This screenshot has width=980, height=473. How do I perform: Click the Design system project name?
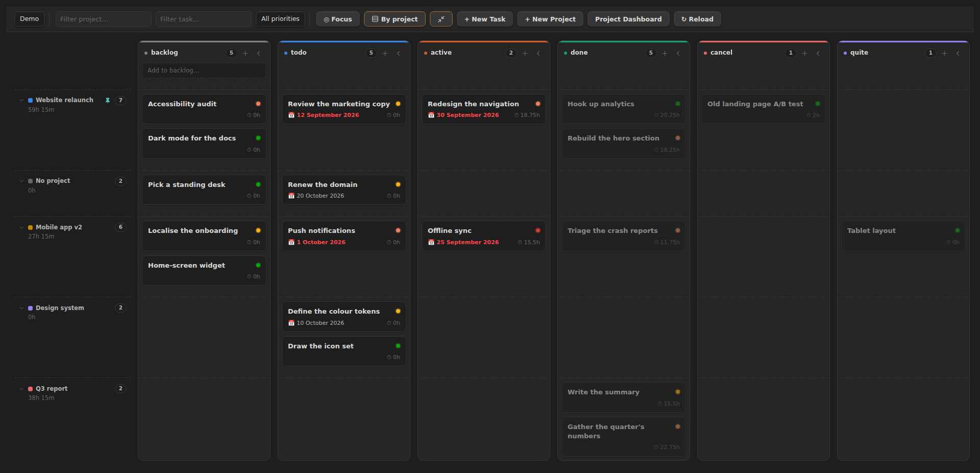point(60,308)
